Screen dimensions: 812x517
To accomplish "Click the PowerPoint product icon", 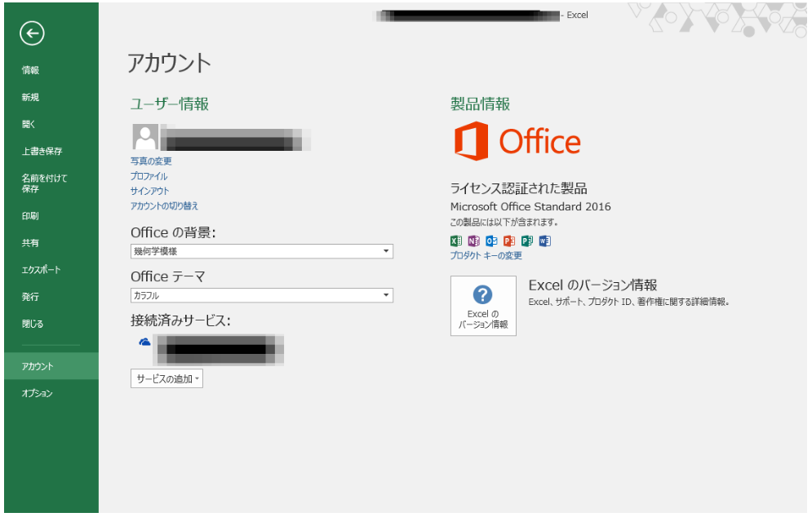I will (509, 241).
